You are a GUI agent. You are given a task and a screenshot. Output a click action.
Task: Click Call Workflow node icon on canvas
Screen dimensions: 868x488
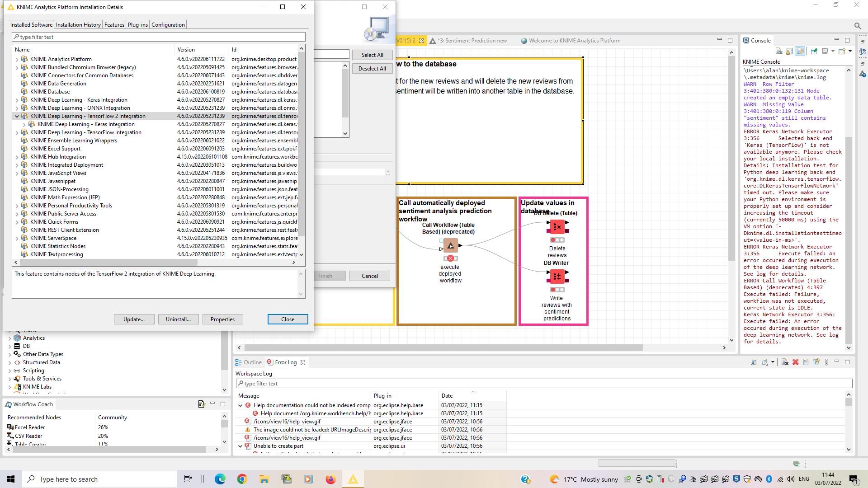(450, 245)
